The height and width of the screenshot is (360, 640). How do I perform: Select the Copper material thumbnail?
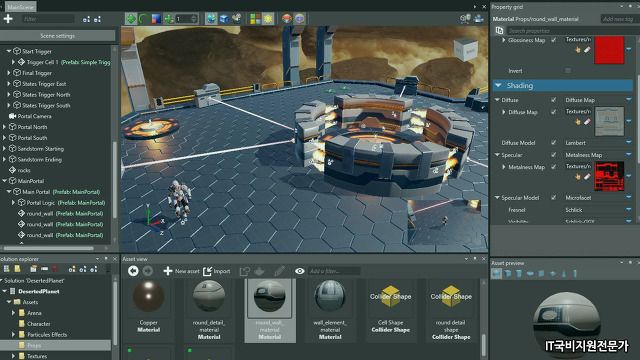(149, 296)
